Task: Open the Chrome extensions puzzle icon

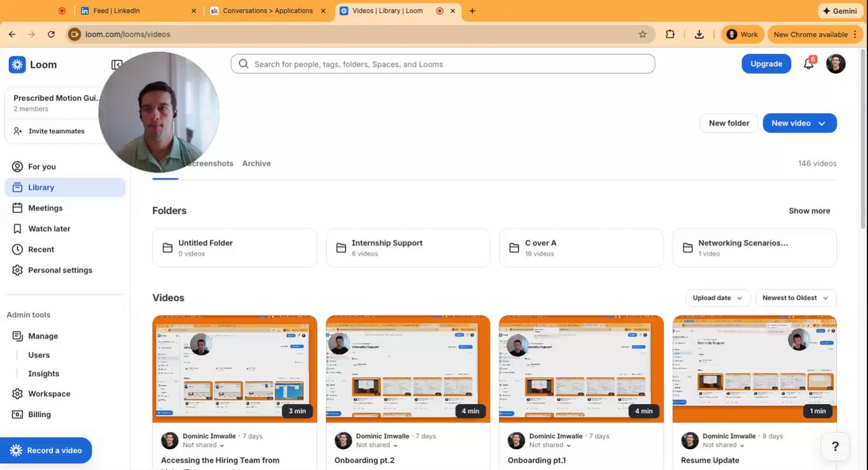Action: point(670,34)
